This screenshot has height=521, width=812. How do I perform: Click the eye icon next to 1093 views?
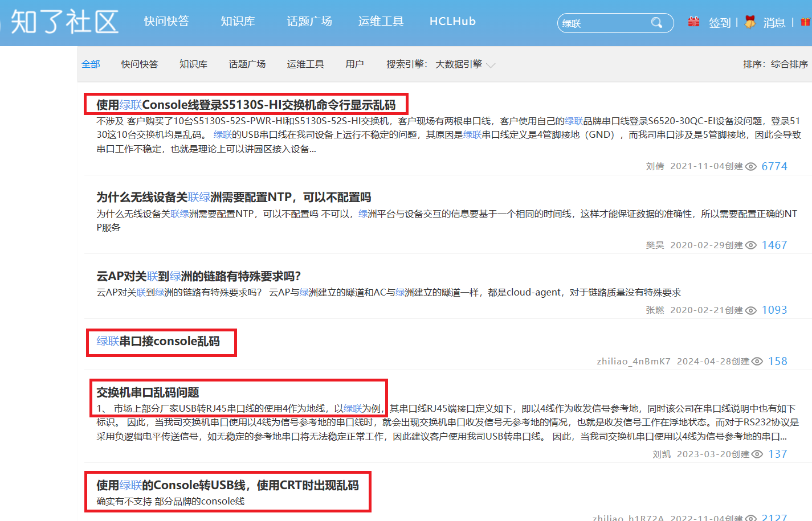(751, 310)
